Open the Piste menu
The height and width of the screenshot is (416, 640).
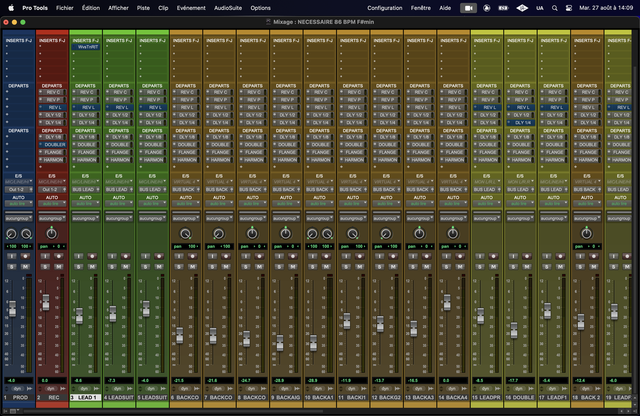(143, 7)
